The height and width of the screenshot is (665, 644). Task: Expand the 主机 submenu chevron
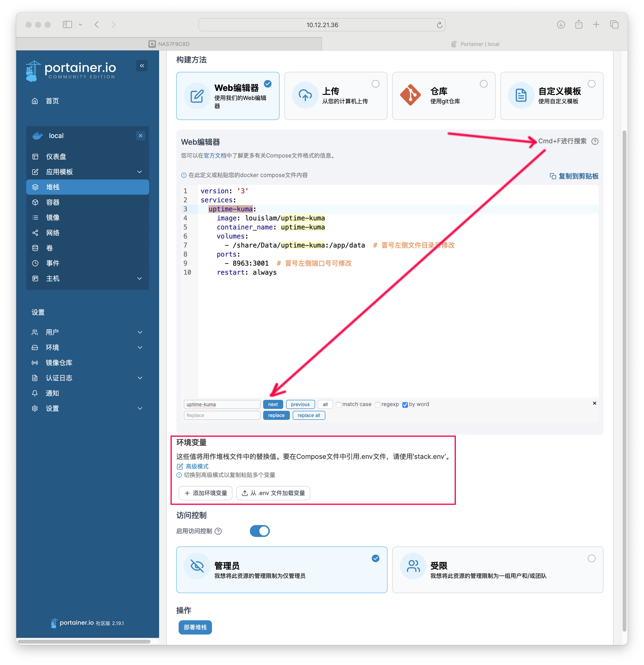(x=140, y=278)
